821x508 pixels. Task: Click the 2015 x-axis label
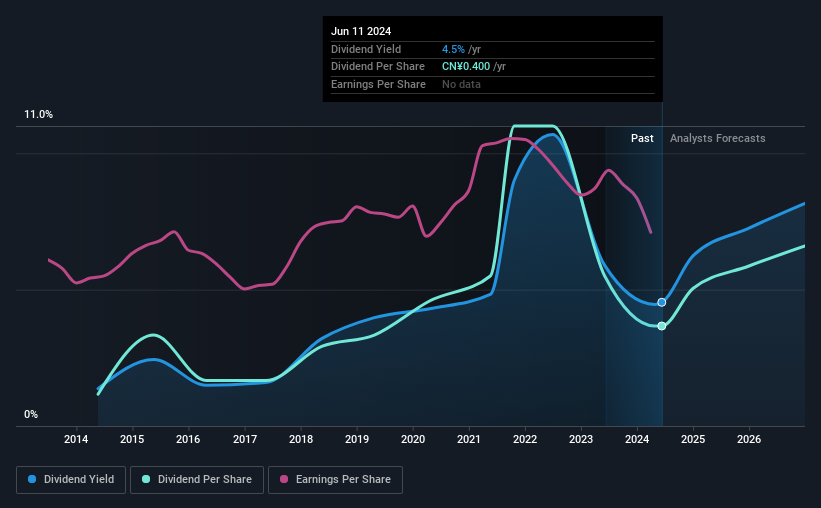click(x=132, y=439)
